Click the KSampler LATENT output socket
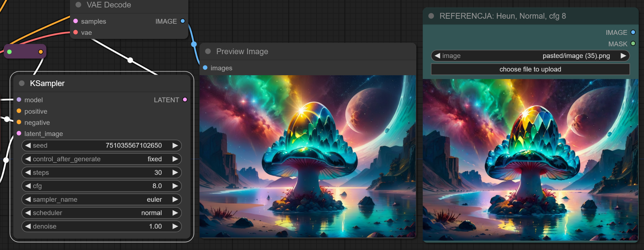Viewport: 644px width, 250px height. [185, 100]
